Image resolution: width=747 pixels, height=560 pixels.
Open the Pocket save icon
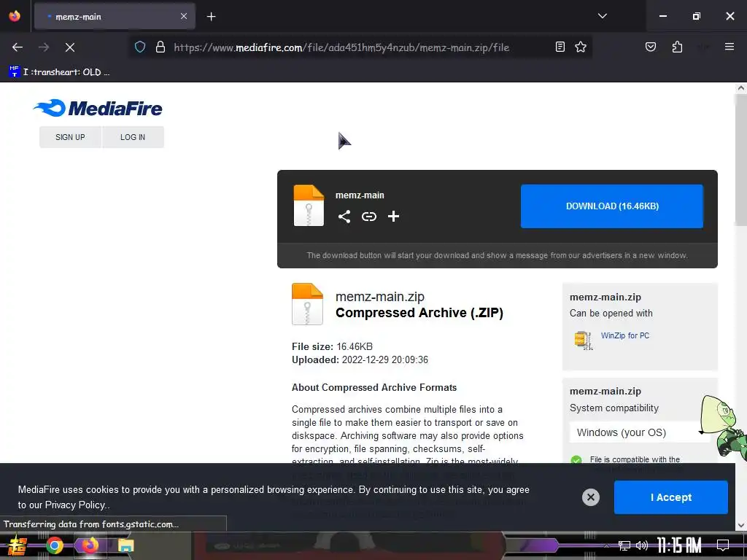[650, 47]
